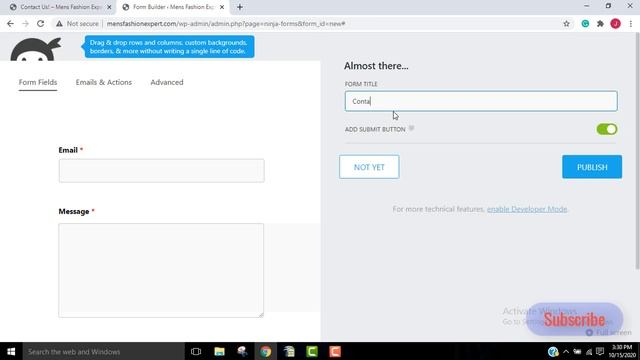Toggle the Add Submit Button switch
This screenshot has width=640, height=360.
pyautogui.click(x=607, y=129)
